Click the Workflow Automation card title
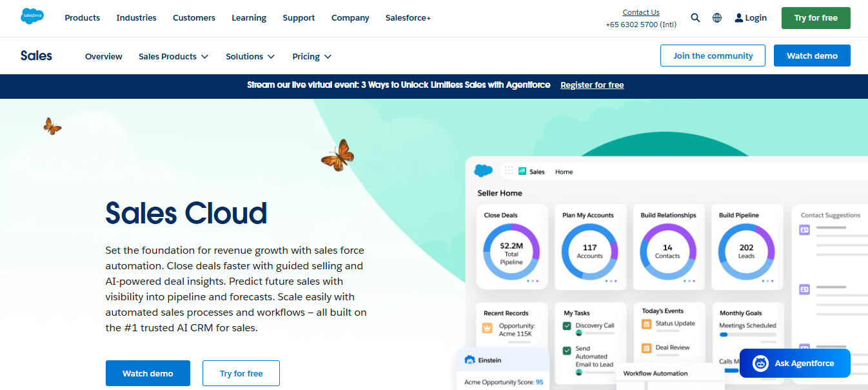The height and width of the screenshot is (390, 868). tap(655, 373)
